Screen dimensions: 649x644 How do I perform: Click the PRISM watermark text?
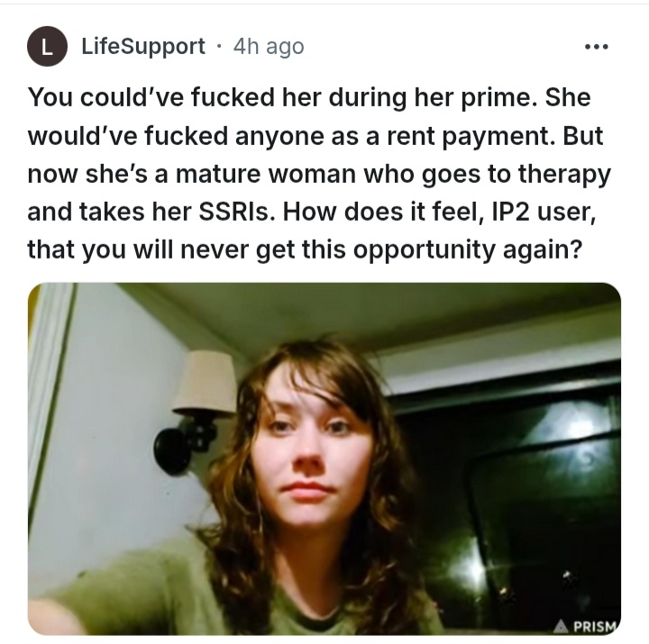(x=594, y=627)
